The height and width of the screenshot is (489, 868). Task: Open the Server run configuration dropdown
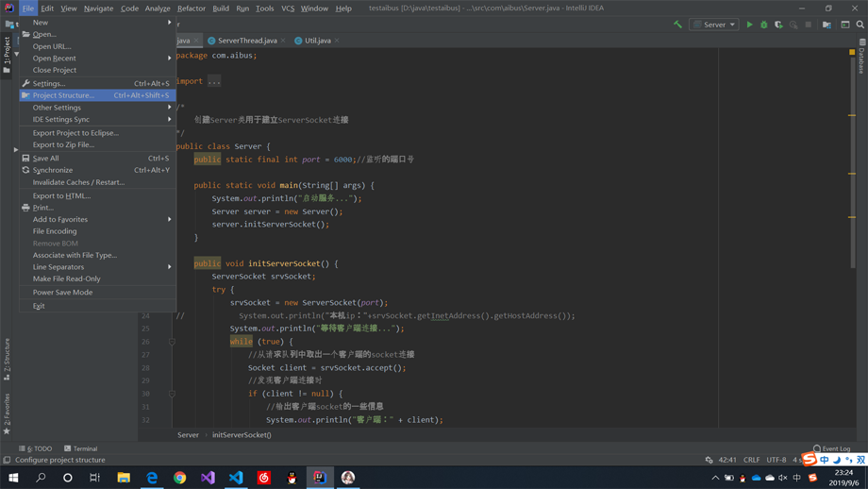[714, 25]
